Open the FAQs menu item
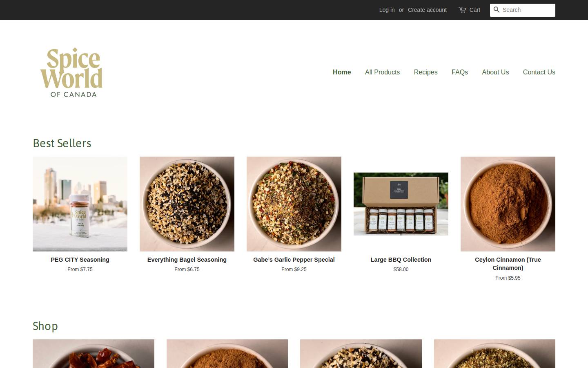Screen dimensions: 588x368 point(460,72)
